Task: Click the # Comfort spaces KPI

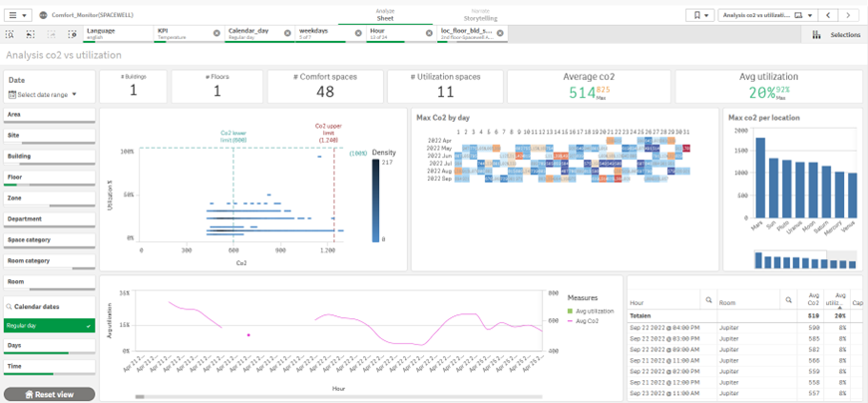Action: [325, 87]
